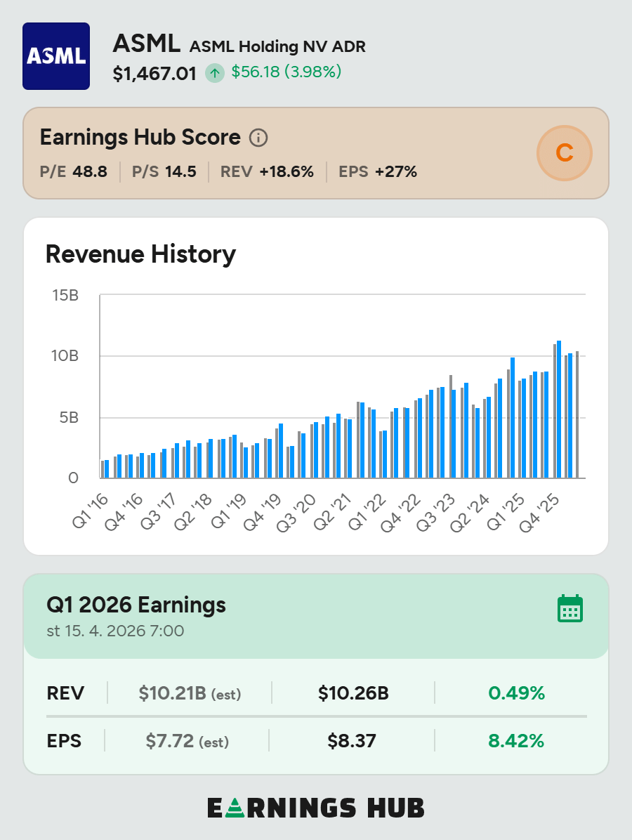Click the EPS +27% growth metric
Image resolution: width=632 pixels, height=840 pixels.
pyautogui.click(x=378, y=171)
